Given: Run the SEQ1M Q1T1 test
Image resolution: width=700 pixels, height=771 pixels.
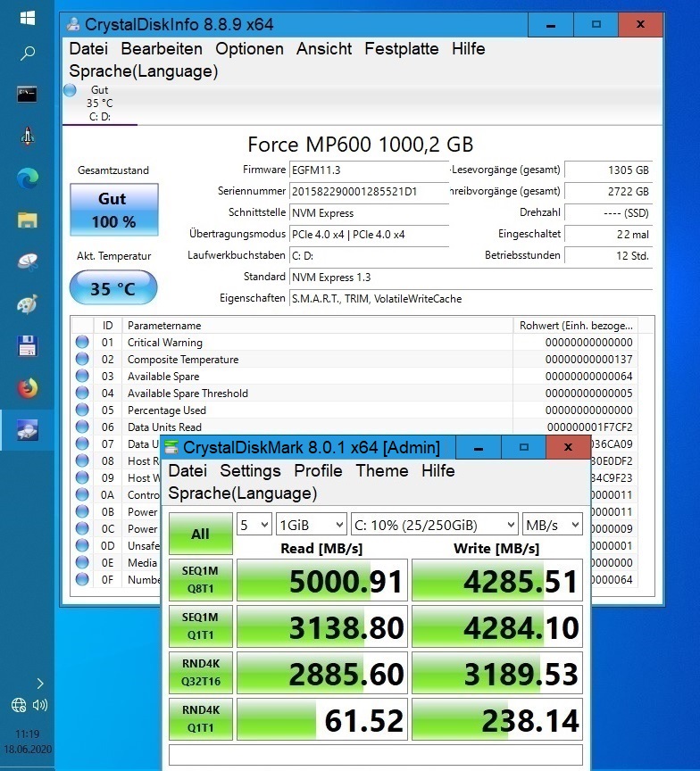Looking at the screenshot, I should [x=201, y=626].
